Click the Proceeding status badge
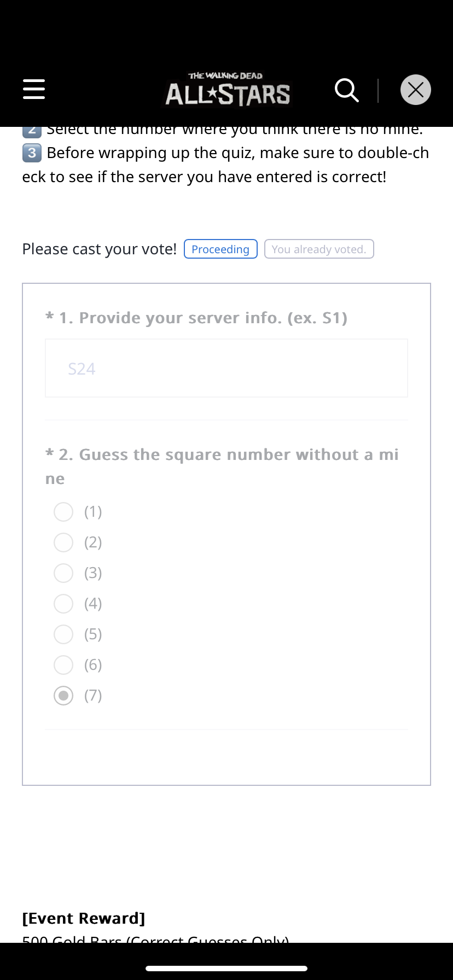453x980 pixels. (220, 249)
